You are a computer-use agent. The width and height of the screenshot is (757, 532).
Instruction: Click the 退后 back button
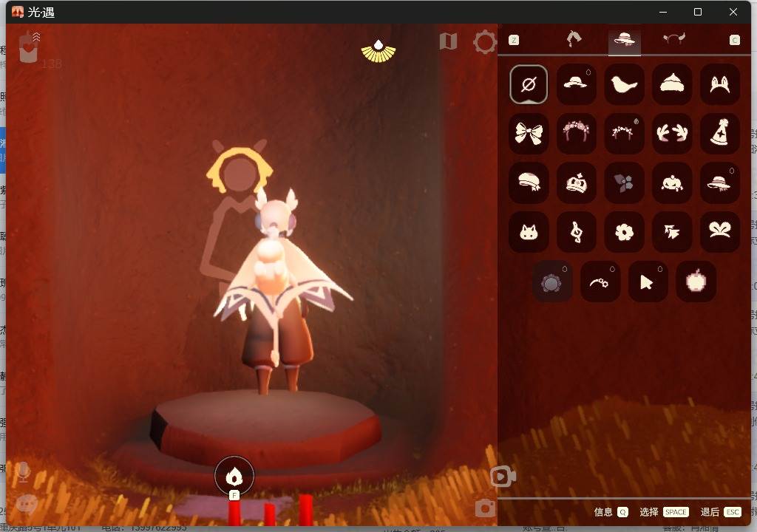[x=721, y=512]
